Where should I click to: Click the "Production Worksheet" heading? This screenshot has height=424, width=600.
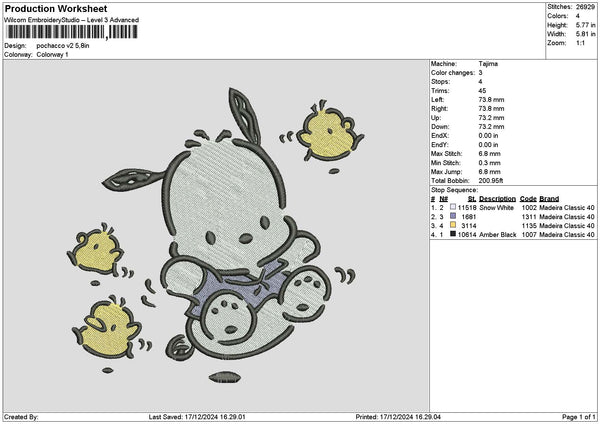coord(56,9)
